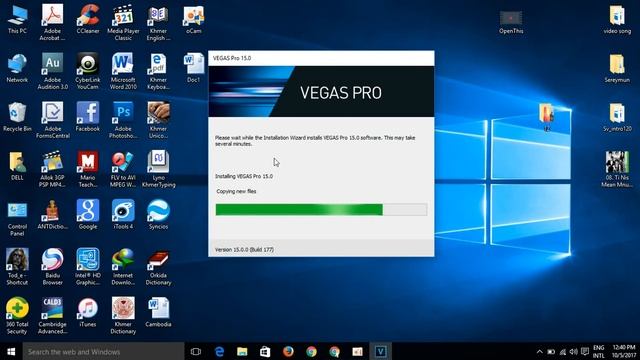Click the Version 15.0.0 (Build 177) text

click(x=244, y=249)
